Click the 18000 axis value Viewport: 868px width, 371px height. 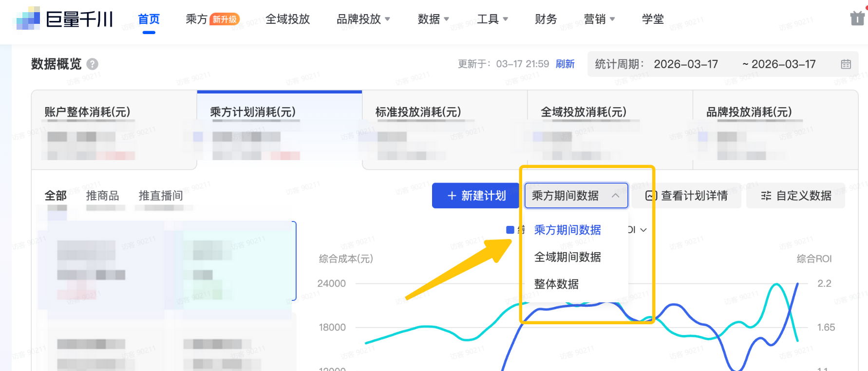[x=332, y=327]
